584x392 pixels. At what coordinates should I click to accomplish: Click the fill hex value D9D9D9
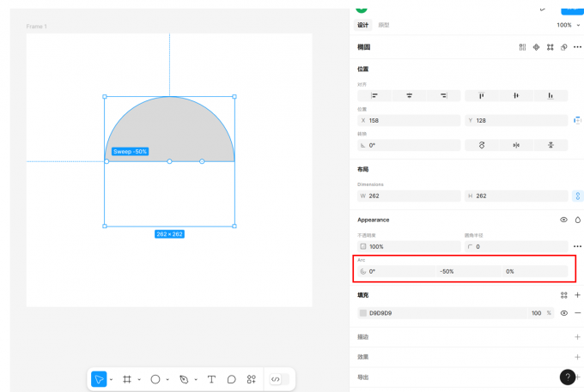[x=380, y=313]
